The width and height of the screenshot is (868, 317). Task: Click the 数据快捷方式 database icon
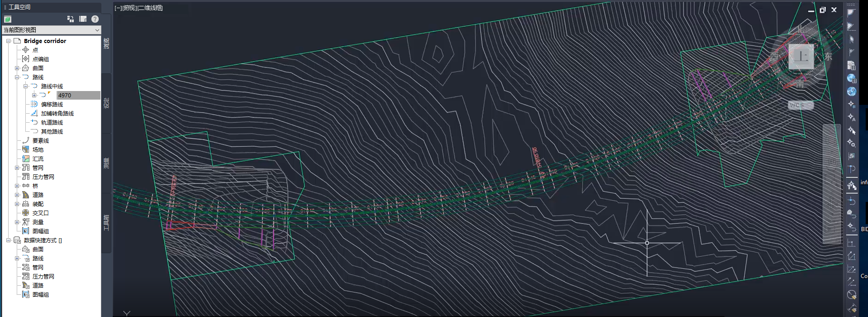coord(17,240)
